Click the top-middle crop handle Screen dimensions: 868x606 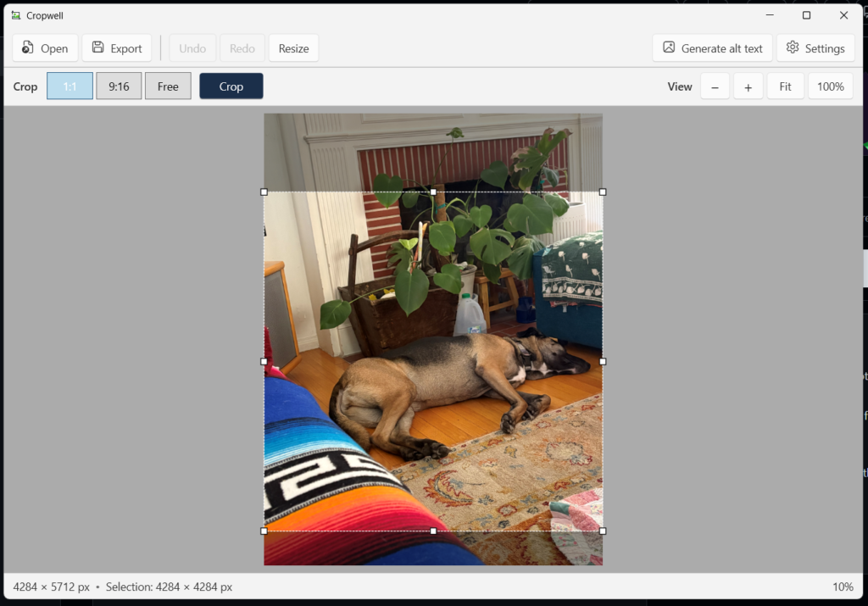(433, 192)
